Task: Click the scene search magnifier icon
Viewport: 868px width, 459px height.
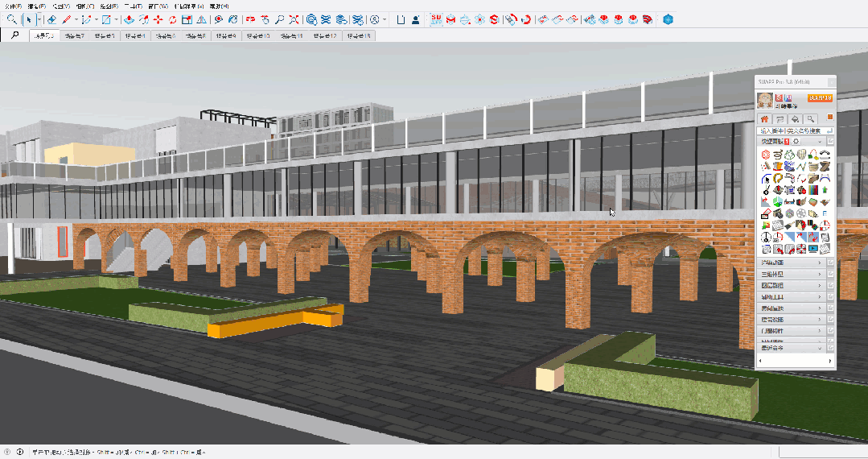Action: coord(14,35)
